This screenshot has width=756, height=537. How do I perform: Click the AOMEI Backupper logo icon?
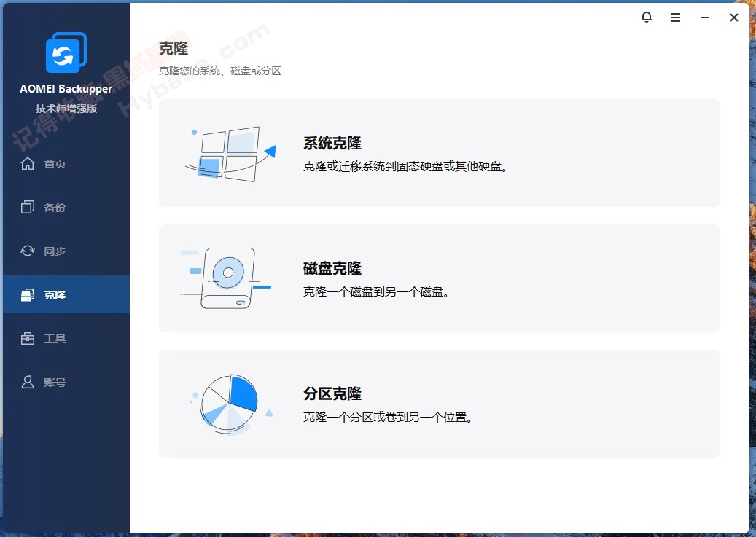[x=65, y=52]
